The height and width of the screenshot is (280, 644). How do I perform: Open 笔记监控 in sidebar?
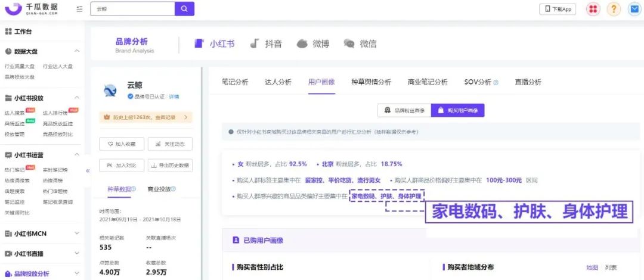(x=15, y=201)
